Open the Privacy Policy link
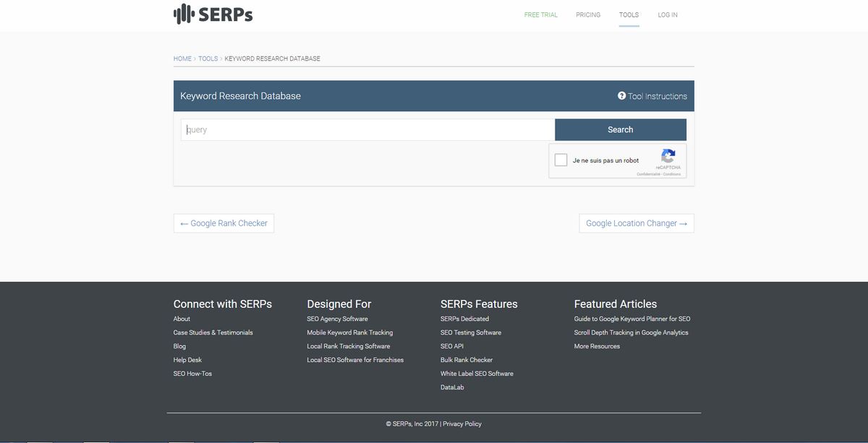This screenshot has width=868, height=443. (462, 424)
